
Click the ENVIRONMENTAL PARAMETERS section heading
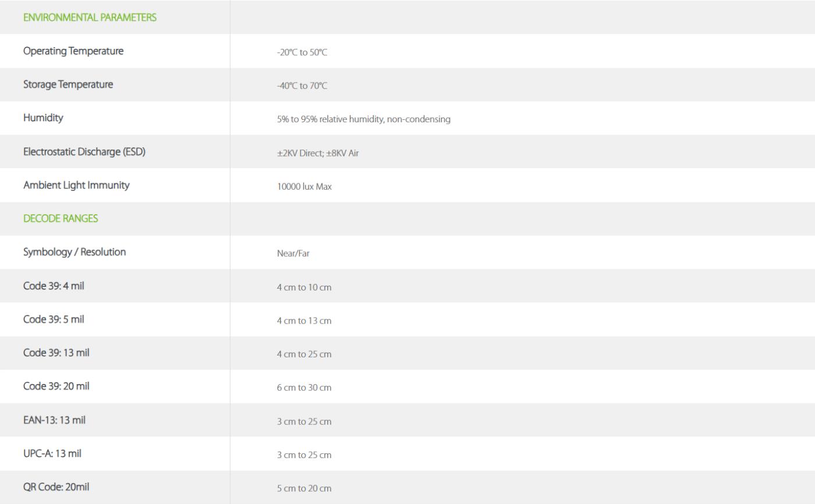point(90,17)
